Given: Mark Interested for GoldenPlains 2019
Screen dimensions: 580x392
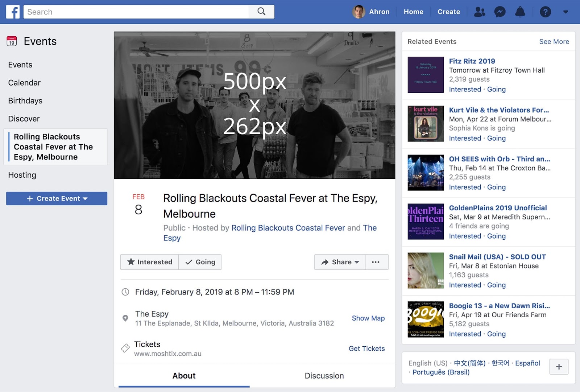Looking at the screenshot, I should 465,236.
